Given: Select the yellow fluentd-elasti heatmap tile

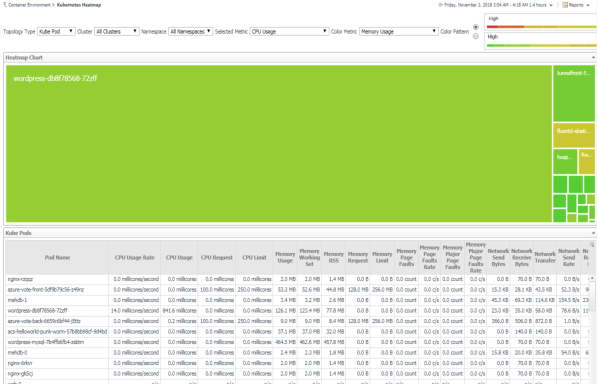Looking at the screenshot, I should (x=574, y=135).
